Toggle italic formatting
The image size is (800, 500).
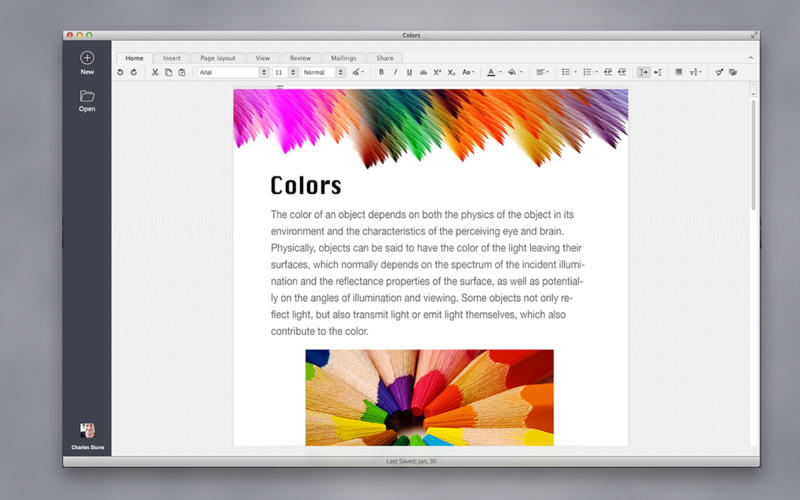coord(395,72)
